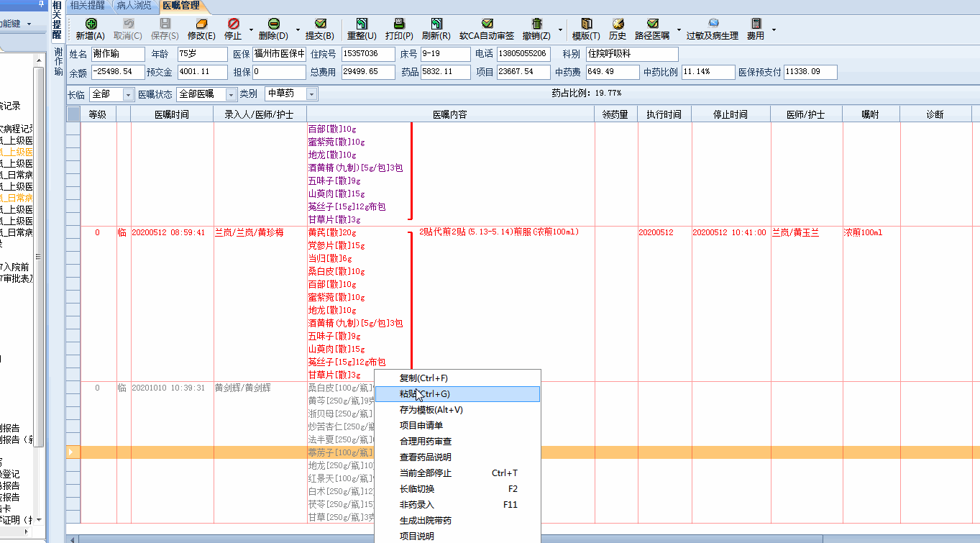Choose 生成出院带药 from the context menu

pos(457,521)
